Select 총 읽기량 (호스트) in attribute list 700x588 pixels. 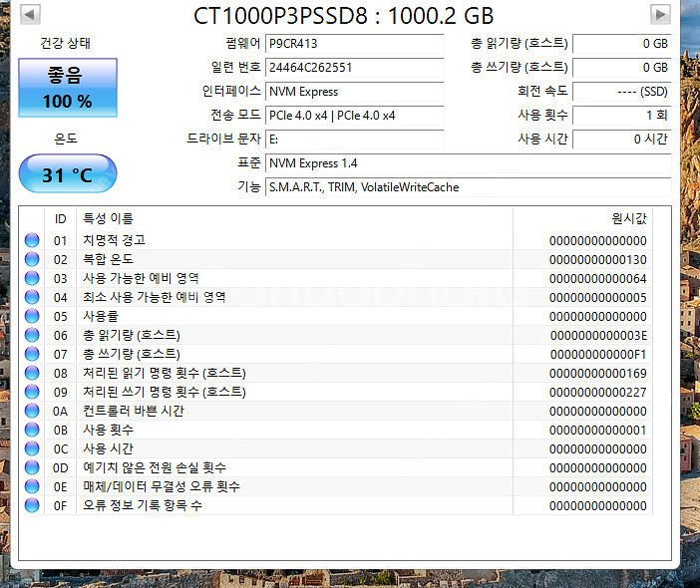pos(132,335)
